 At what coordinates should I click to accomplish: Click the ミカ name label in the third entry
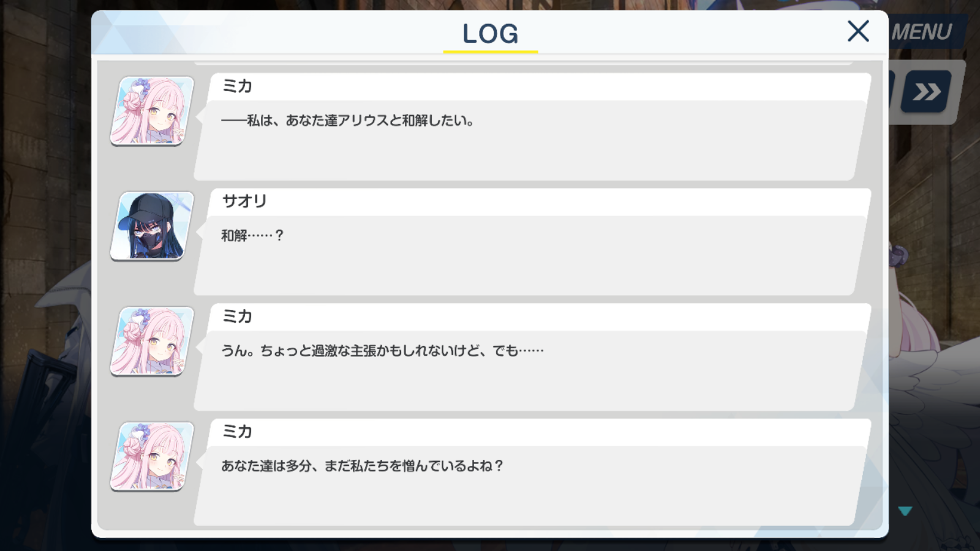coord(237,316)
